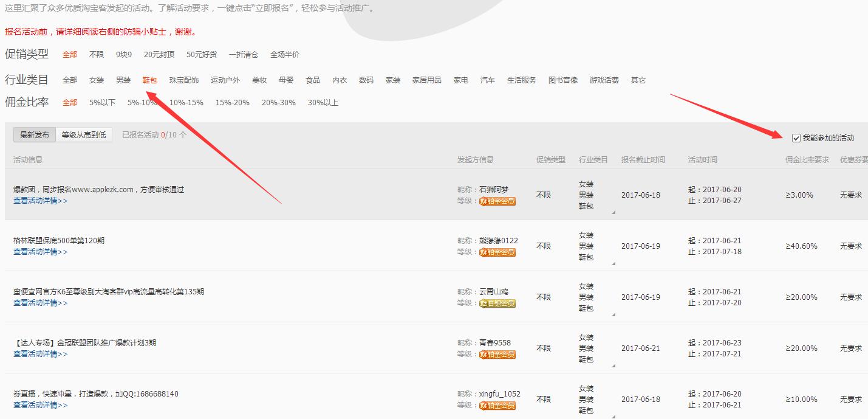Select 鞋包 industry category filter
Viewport: 868px width, 419px height.
(149, 80)
